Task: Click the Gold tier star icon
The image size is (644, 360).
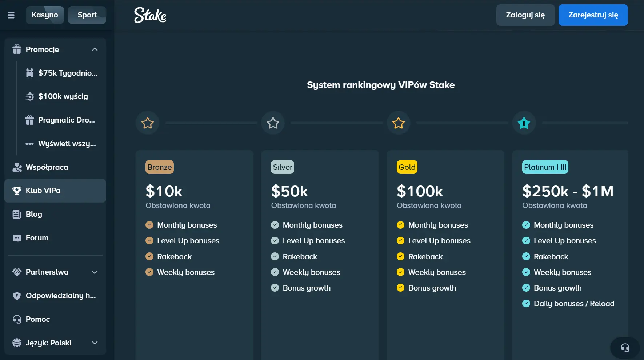Action: (x=399, y=123)
